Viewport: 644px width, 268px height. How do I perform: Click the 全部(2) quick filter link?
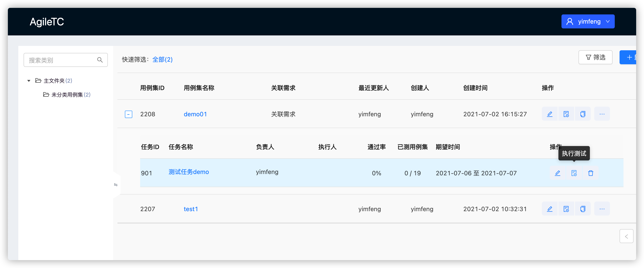162,59
